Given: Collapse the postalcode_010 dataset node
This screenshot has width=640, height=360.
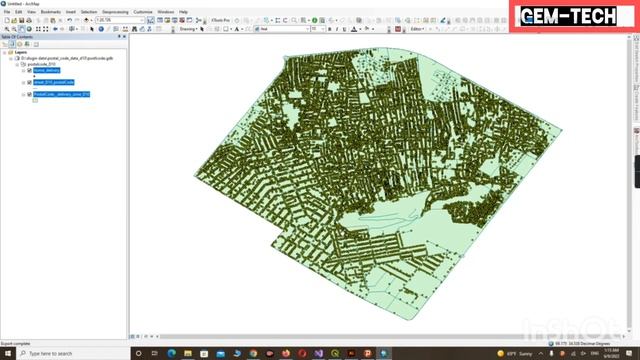Looking at the screenshot, I should (x=17, y=64).
